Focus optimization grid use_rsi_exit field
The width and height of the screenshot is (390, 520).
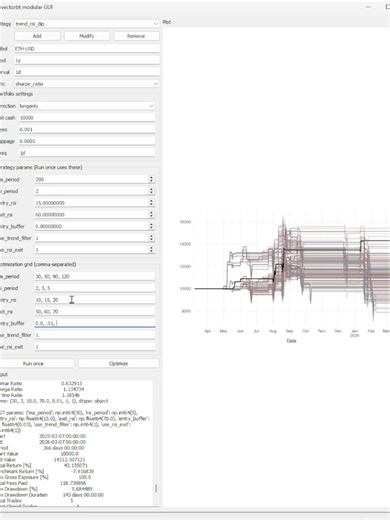point(95,347)
